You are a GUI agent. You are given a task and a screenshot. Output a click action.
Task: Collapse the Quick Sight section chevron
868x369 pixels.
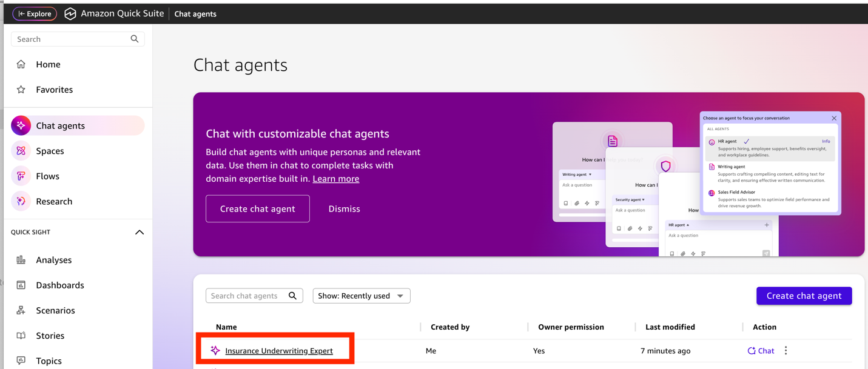(140, 232)
